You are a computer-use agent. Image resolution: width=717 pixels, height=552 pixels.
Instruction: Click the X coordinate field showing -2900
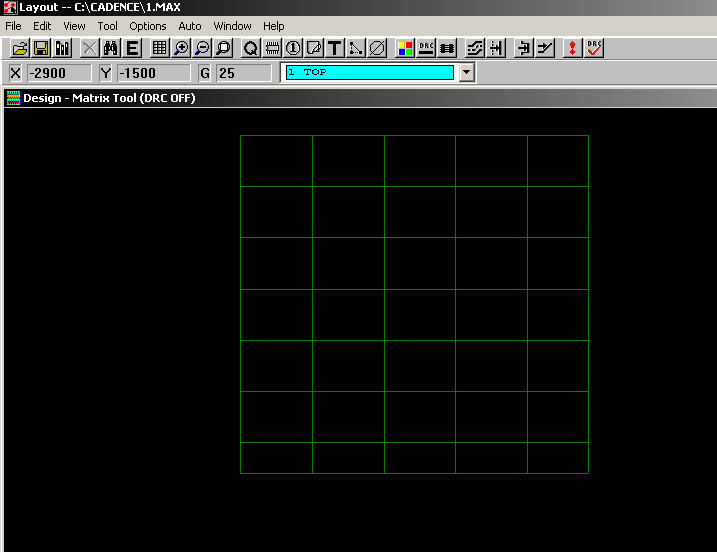click(59, 73)
